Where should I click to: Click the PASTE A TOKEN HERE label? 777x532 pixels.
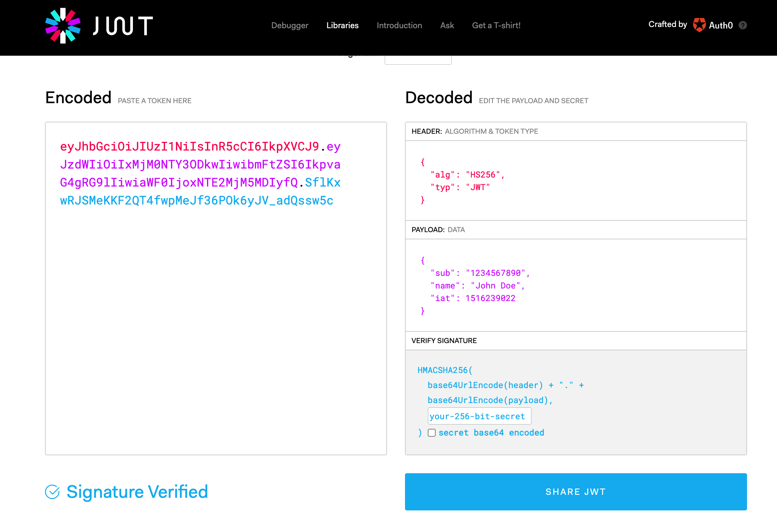(x=154, y=100)
